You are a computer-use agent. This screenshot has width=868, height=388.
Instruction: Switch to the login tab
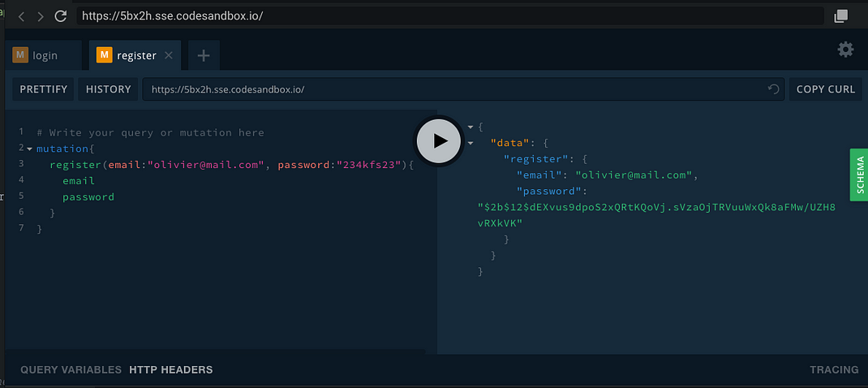[45, 55]
